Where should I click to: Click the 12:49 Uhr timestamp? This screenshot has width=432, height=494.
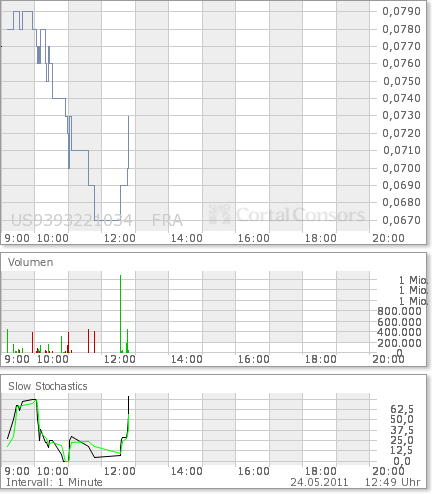tap(393, 482)
